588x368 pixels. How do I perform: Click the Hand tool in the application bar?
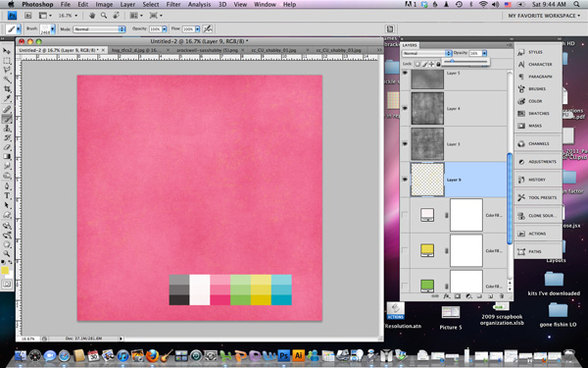[x=92, y=16]
